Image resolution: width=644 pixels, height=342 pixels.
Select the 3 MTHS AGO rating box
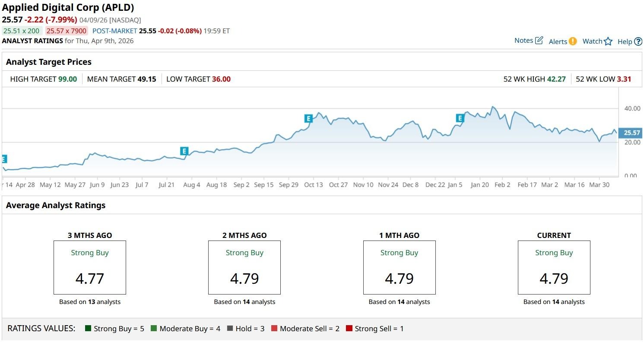point(90,267)
